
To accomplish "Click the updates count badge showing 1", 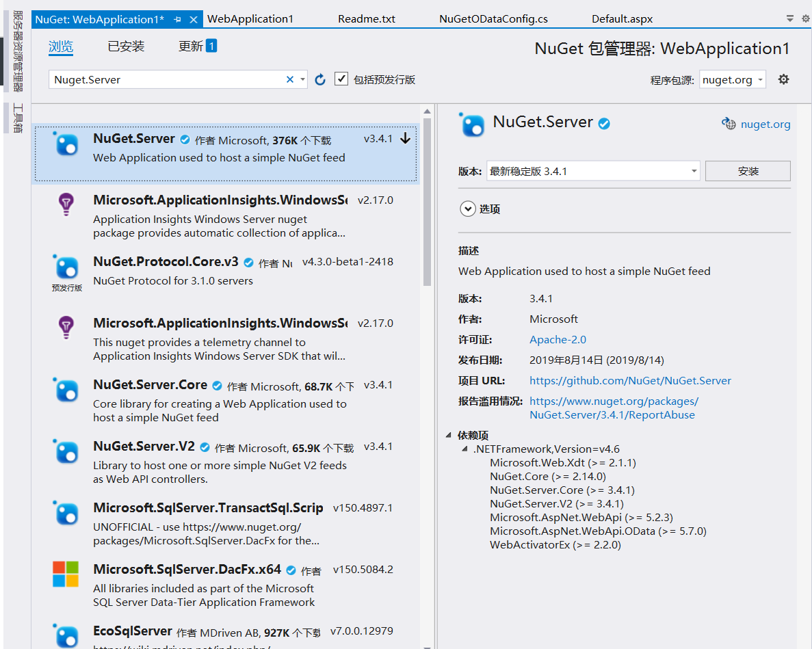I will point(211,46).
